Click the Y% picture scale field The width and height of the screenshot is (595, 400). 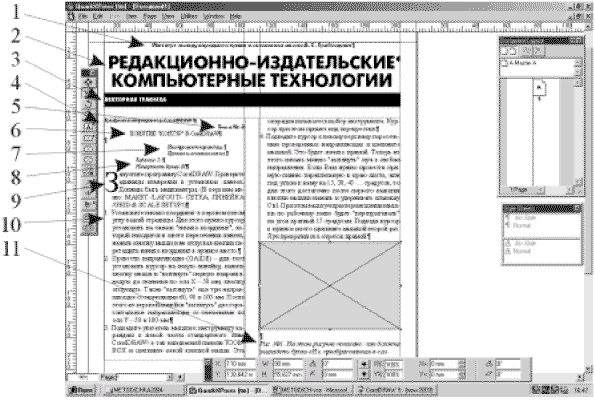tap(394, 374)
